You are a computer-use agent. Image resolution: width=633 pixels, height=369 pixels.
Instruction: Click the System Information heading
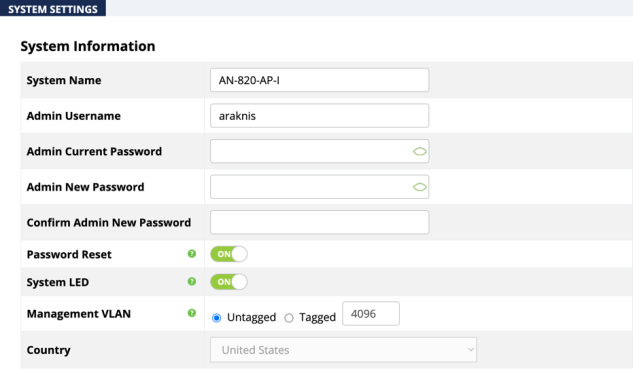tap(88, 46)
